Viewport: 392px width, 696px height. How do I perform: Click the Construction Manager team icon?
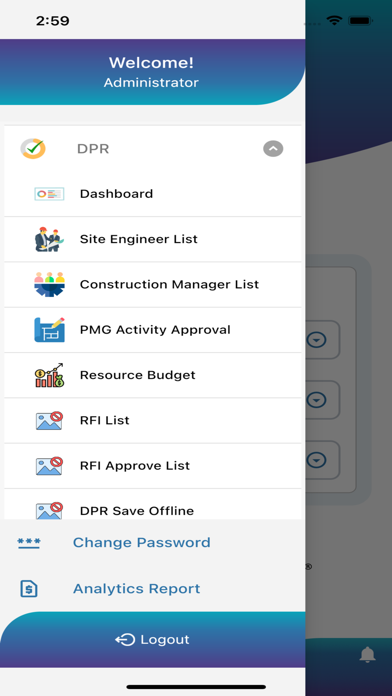pyautogui.click(x=49, y=285)
